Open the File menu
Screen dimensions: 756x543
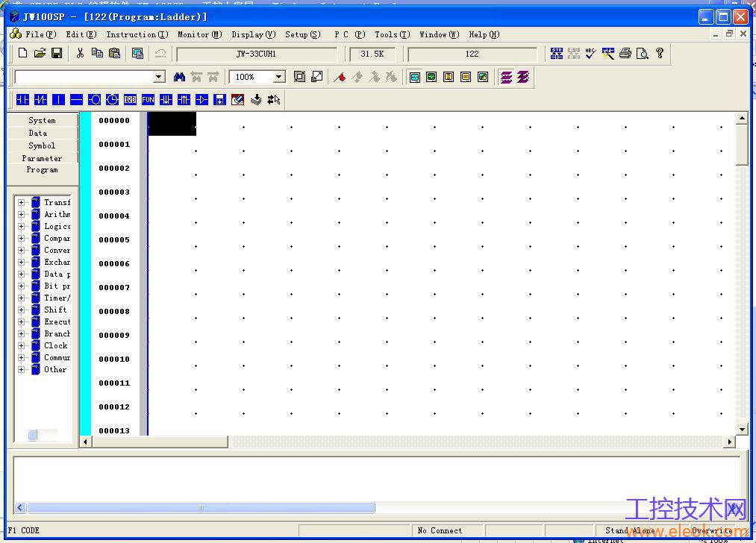click(x=40, y=34)
